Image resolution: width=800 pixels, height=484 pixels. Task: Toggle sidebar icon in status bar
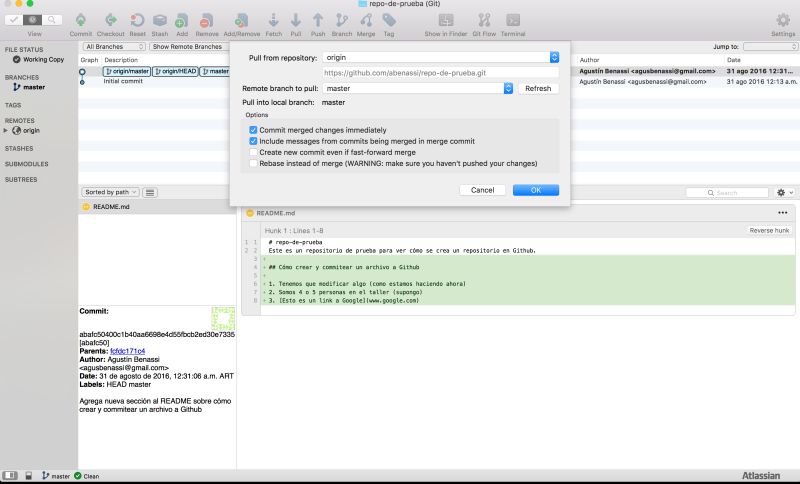click(x=10, y=475)
